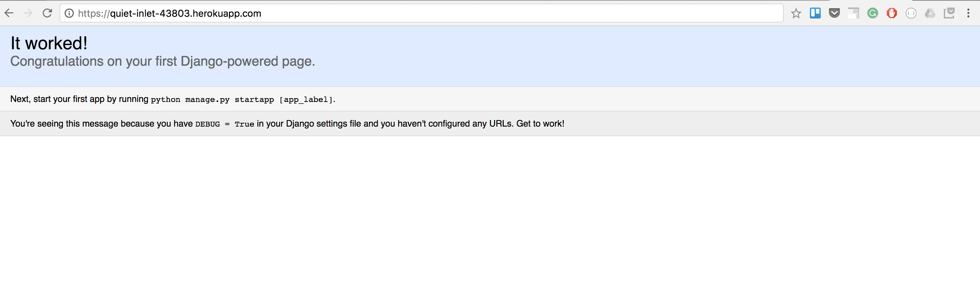Click the gray window-screenshot extension icon
Screen dimensions: 980x297
point(853,13)
